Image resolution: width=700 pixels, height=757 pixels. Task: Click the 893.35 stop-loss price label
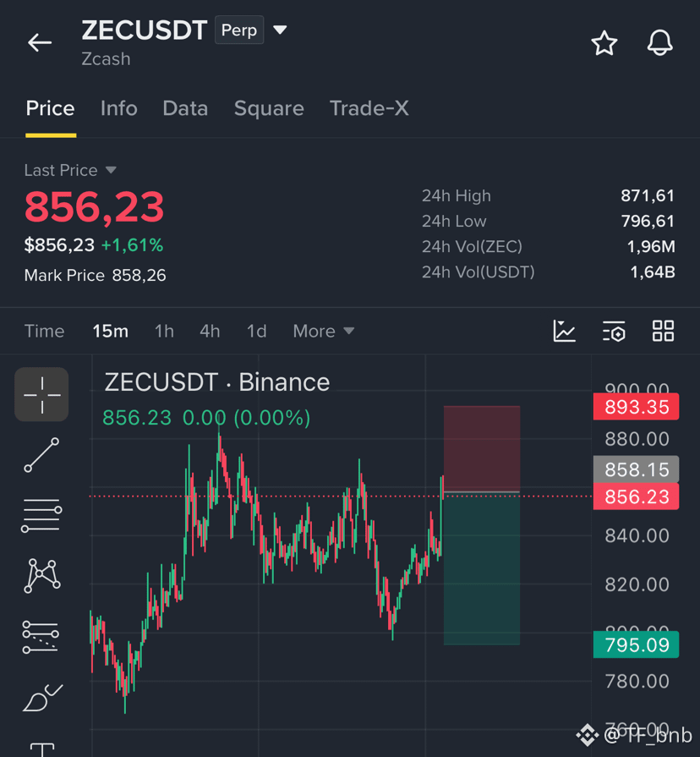636,407
